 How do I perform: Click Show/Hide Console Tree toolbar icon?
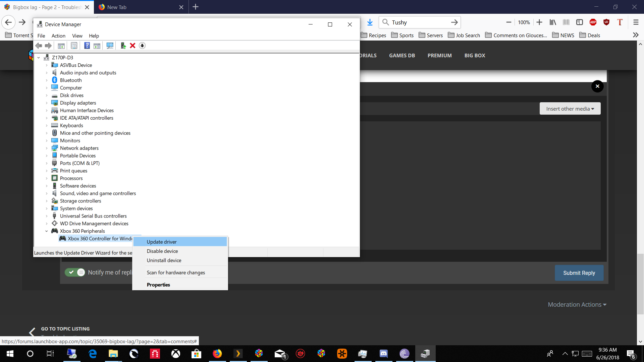pos(61,46)
